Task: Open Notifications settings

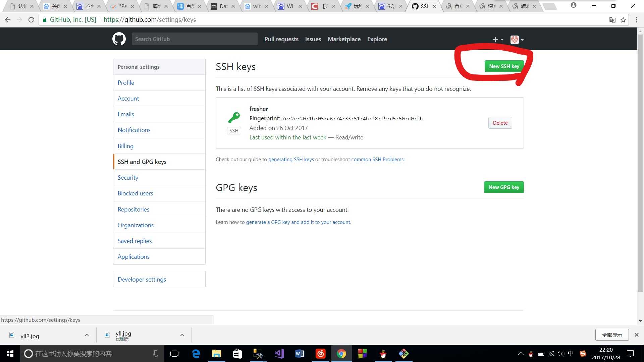Action: [159, 130]
